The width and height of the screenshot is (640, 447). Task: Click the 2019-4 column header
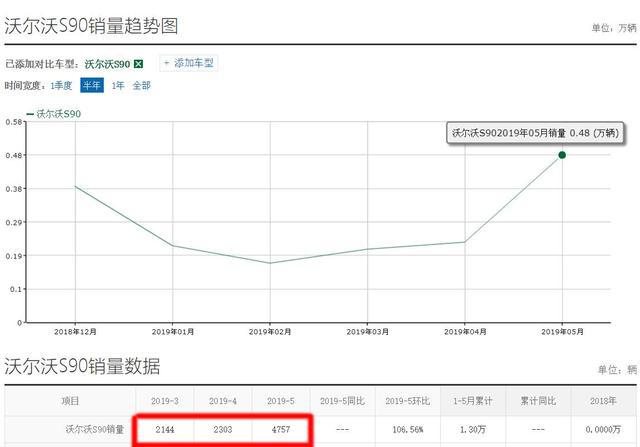click(223, 401)
